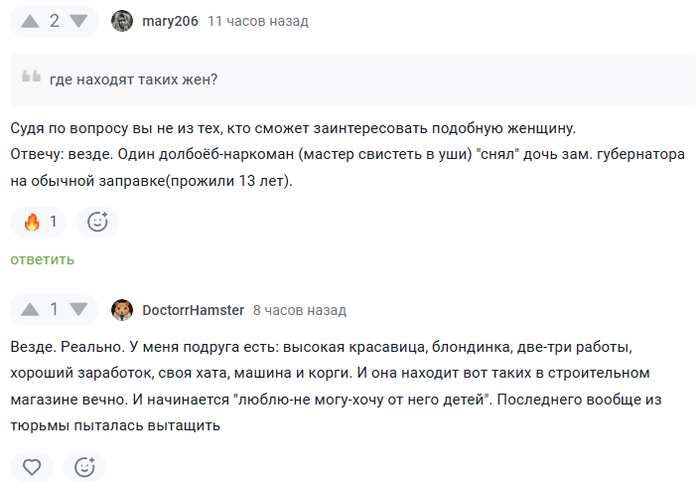Click the "11 часов назад" timestamp
The width and height of the screenshot is (700, 487).
point(257,21)
